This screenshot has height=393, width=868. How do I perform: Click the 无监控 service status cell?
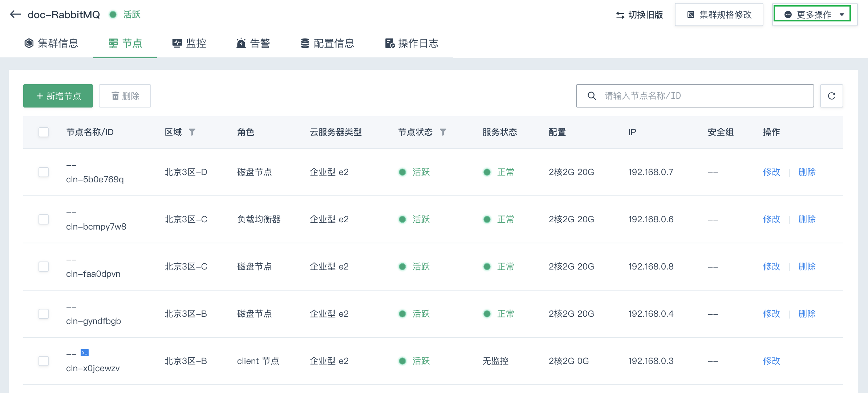(x=495, y=361)
